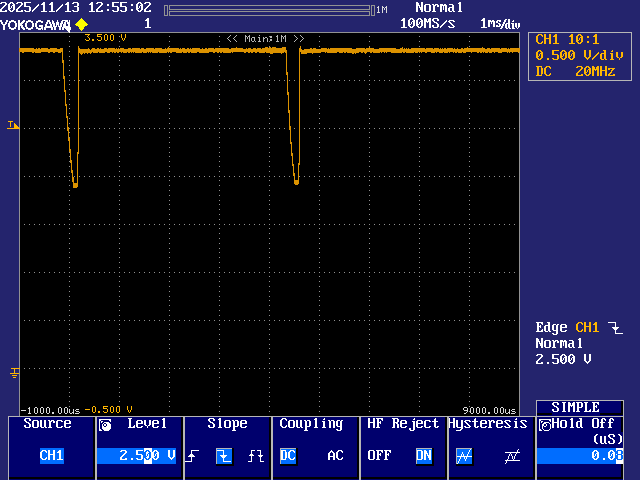640x480 pixels.
Task: Click the record length zoom bar at top
Action: pyautogui.click(x=270, y=10)
